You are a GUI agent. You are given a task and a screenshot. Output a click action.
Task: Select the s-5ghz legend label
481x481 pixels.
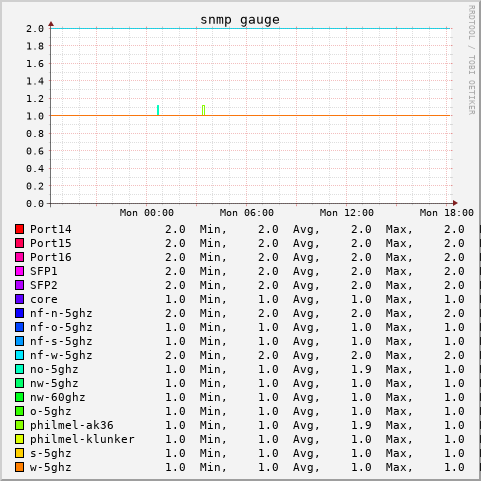[x=51, y=454]
